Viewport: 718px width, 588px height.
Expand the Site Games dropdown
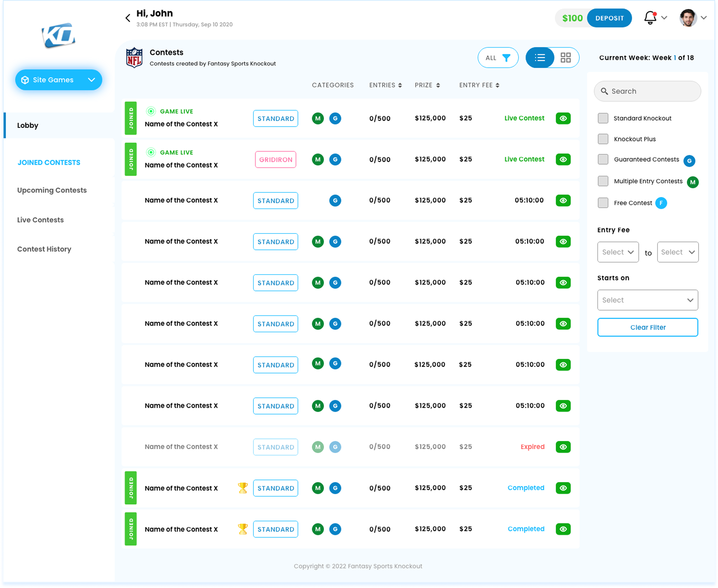(x=59, y=80)
